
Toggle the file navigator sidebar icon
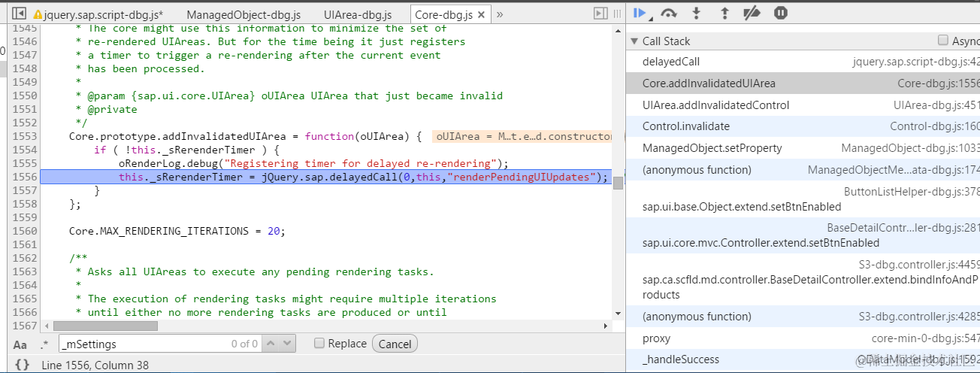pyautogui.click(x=20, y=14)
